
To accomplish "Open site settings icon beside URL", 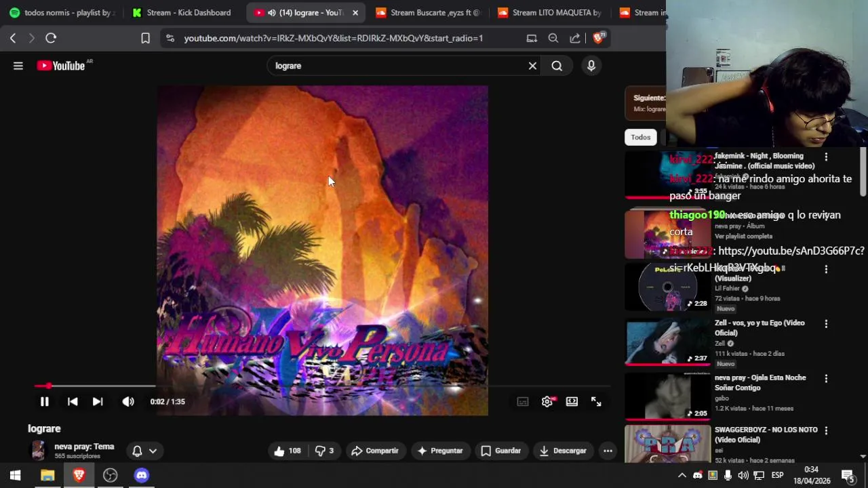I will [170, 39].
